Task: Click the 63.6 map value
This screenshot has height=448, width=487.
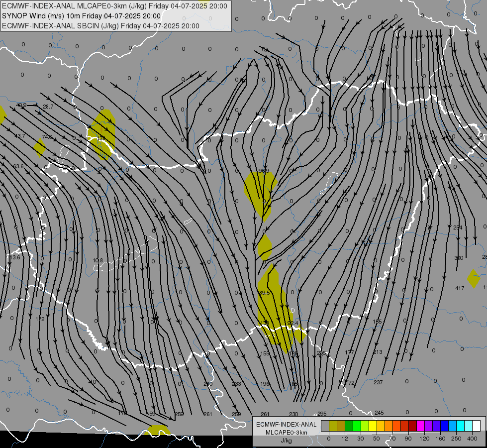Action: 18,166
